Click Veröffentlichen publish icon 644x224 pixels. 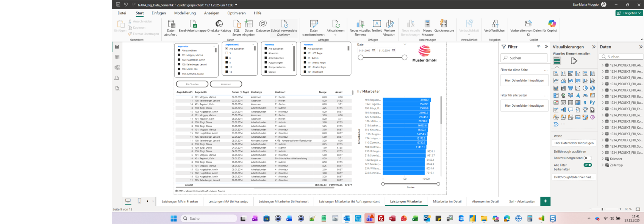coord(495,24)
